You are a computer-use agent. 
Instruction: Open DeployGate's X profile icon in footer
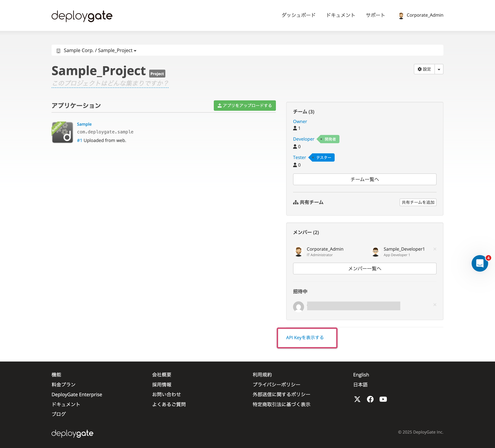pyautogui.click(x=357, y=399)
